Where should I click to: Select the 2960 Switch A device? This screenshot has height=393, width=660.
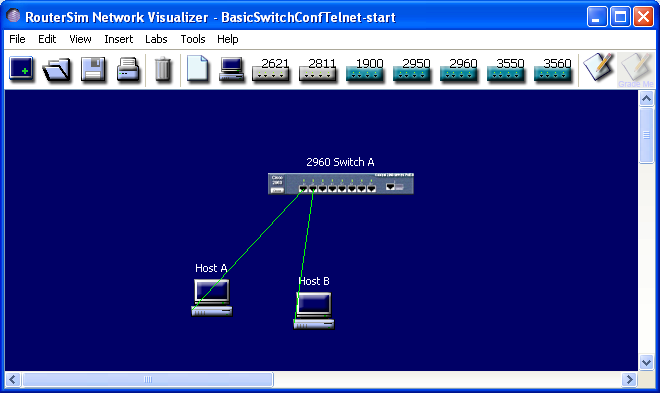click(x=341, y=184)
